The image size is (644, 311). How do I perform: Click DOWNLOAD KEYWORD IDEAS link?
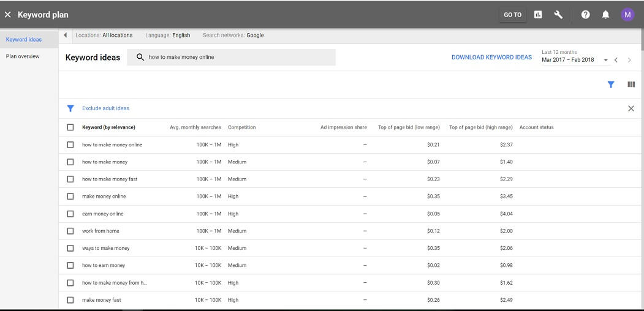pyautogui.click(x=491, y=58)
